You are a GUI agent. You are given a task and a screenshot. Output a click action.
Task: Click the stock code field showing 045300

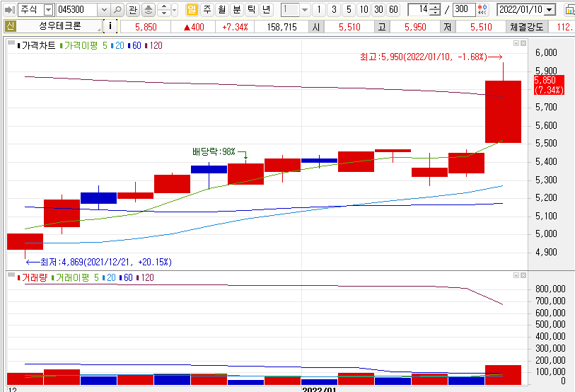77,9
